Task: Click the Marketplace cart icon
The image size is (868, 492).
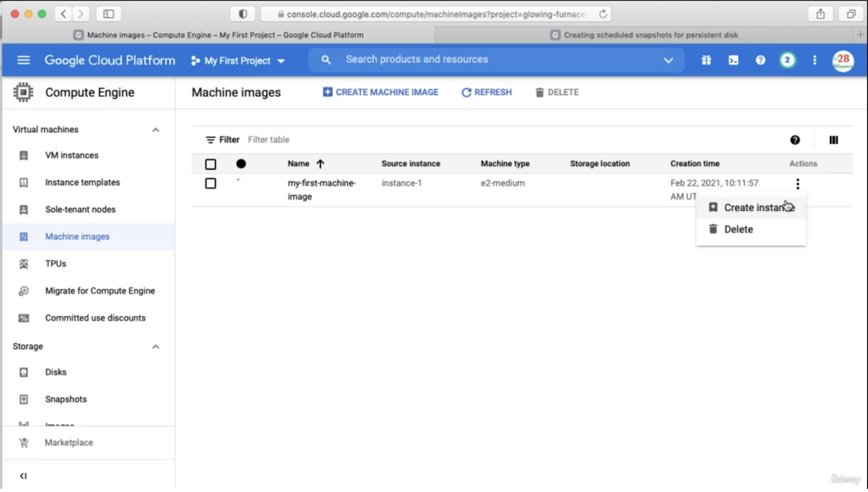Action: click(x=23, y=442)
